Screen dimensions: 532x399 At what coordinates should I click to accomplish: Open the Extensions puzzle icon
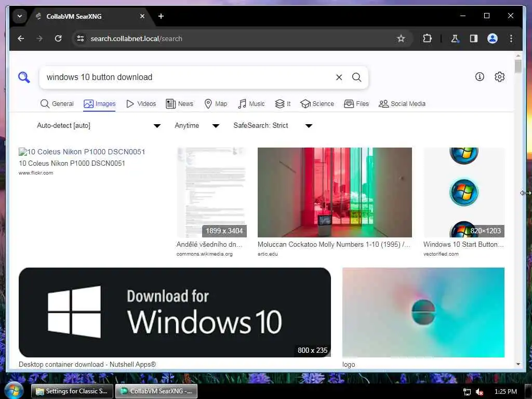point(427,38)
